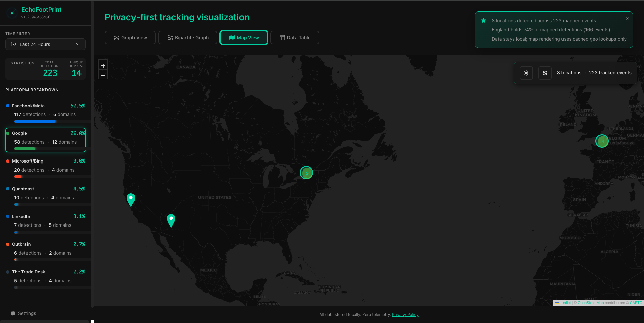The height and width of the screenshot is (323, 644).
Task: Click the EchoFootPrint logo badge
Action: 12,13
